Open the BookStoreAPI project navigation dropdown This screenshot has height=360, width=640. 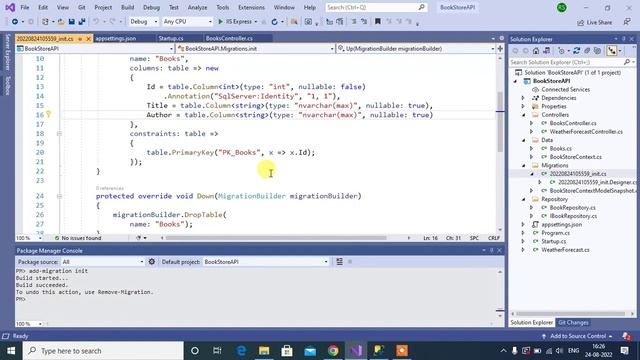point(95,49)
